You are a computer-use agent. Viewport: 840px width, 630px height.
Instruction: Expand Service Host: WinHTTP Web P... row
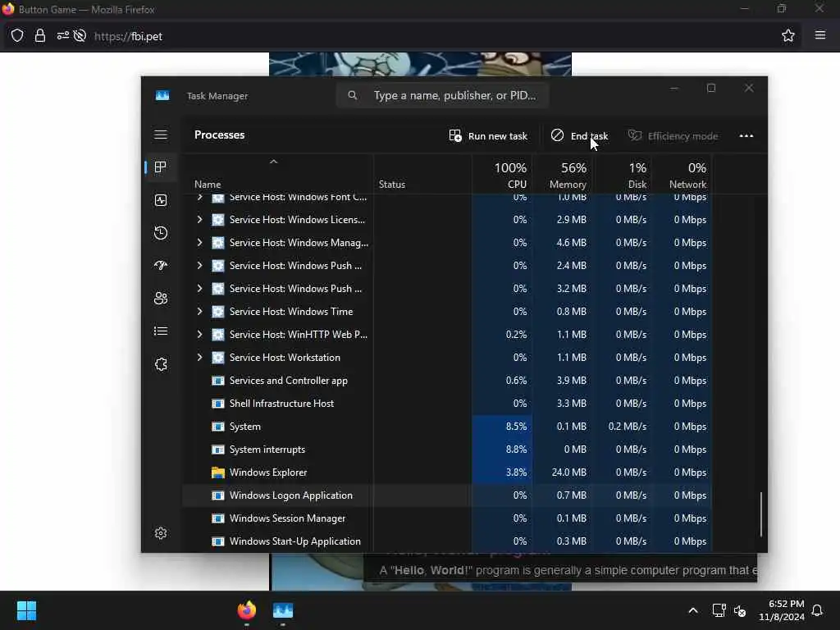click(x=199, y=335)
